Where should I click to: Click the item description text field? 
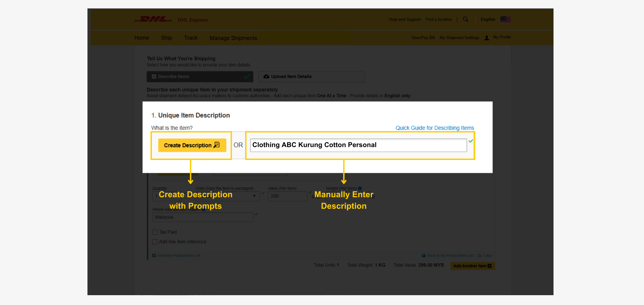click(x=358, y=145)
